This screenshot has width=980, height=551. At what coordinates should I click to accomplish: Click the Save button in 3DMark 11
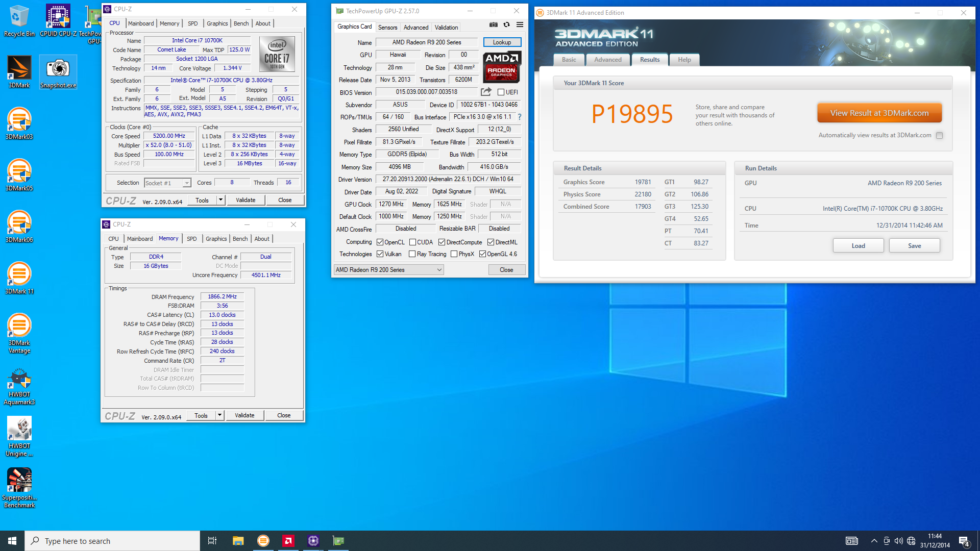click(x=915, y=246)
